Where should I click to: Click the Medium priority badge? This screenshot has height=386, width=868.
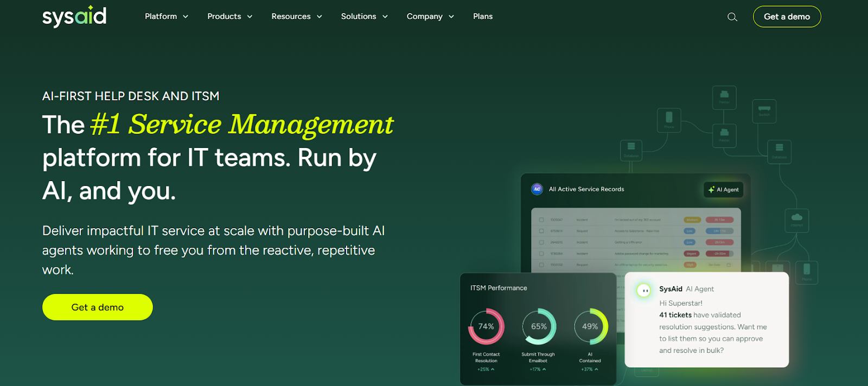pos(692,220)
